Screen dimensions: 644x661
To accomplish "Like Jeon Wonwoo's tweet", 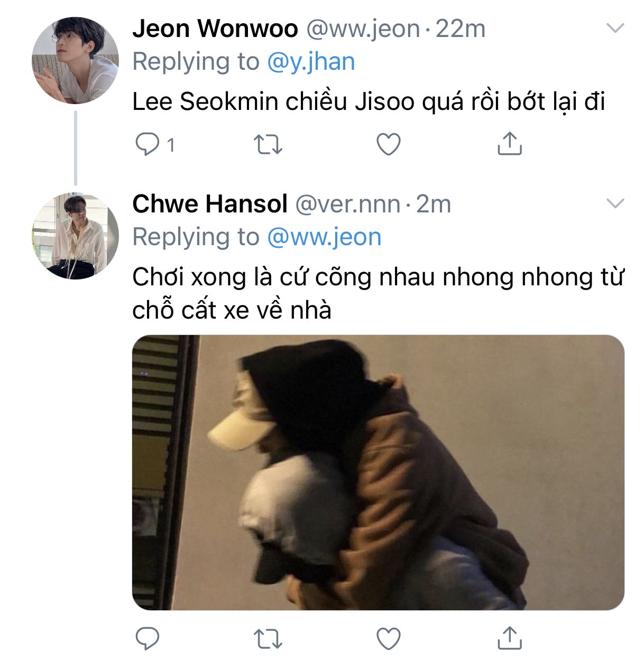I will (x=389, y=144).
